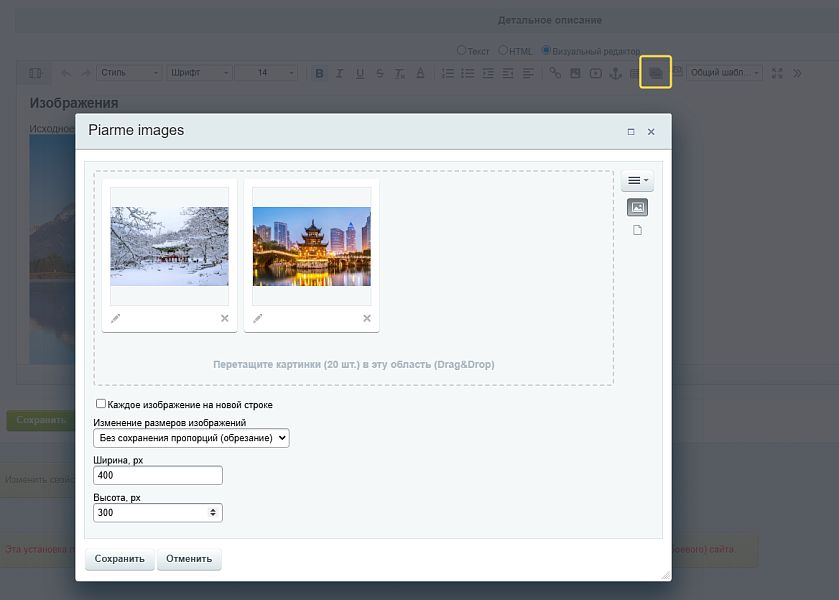The height and width of the screenshot is (600, 839).
Task: Click the highlighted Piarme images toolbar icon
Action: 655,73
